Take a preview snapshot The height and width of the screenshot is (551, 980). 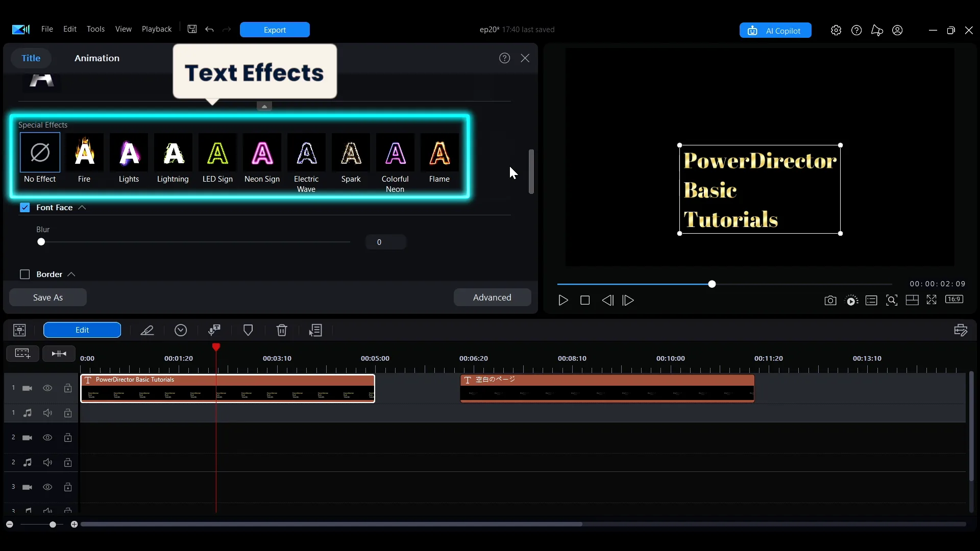point(830,300)
